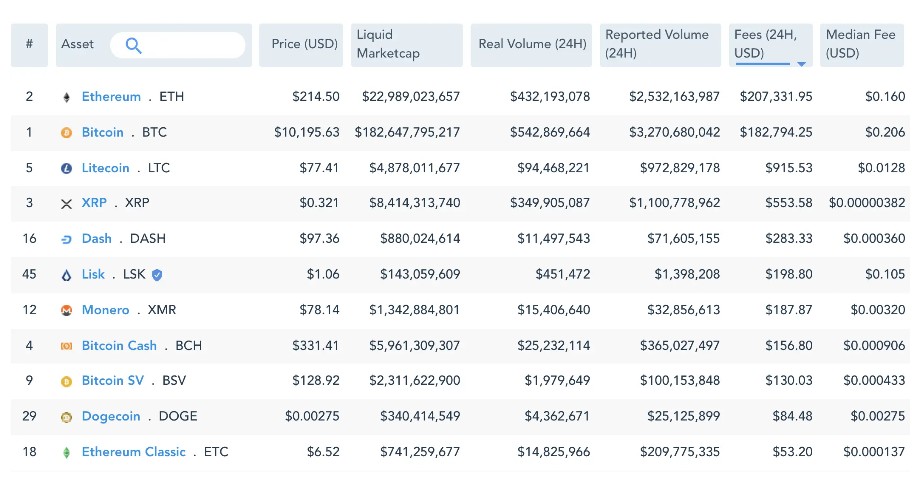This screenshot has width=915, height=480.
Task: Select Ethereum Classic reported volume $209,775,335
Action: (680, 452)
